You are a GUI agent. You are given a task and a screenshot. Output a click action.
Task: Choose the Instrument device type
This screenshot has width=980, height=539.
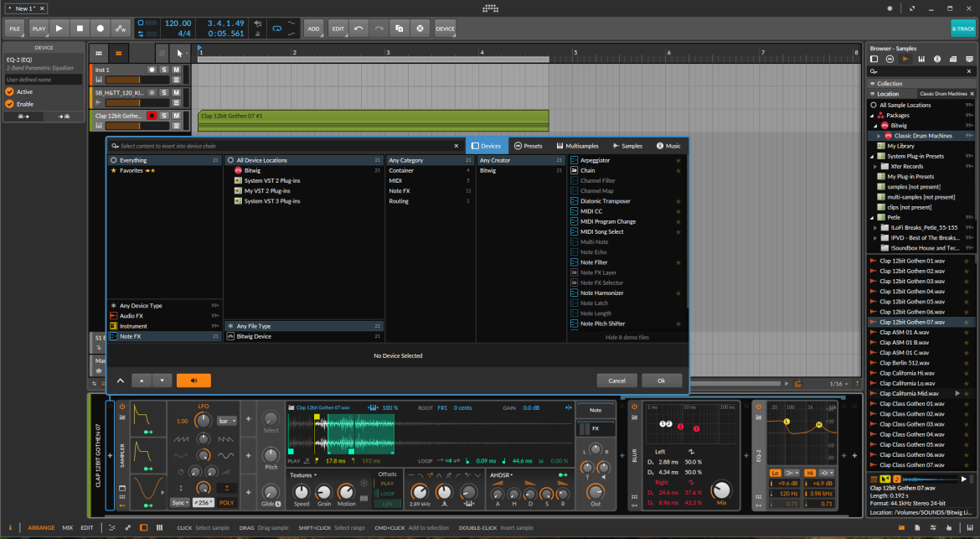pos(164,326)
